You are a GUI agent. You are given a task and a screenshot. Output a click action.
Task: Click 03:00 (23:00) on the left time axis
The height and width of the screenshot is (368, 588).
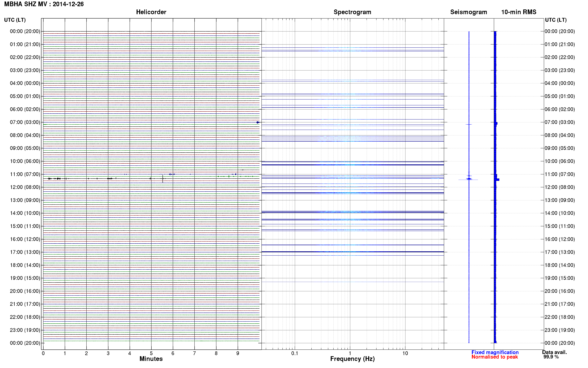coord(25,70)
